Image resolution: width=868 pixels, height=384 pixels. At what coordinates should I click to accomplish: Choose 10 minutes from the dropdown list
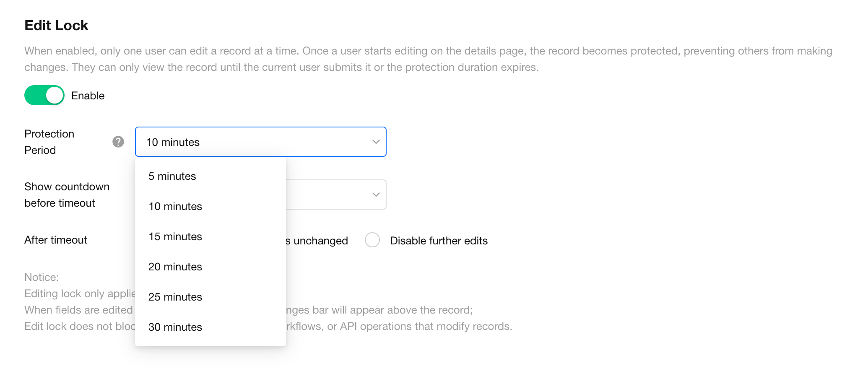click(x=175, y=206)
